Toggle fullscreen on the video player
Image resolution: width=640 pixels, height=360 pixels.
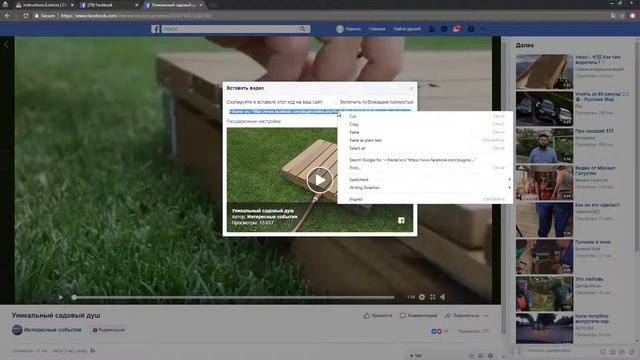(433, 297)
